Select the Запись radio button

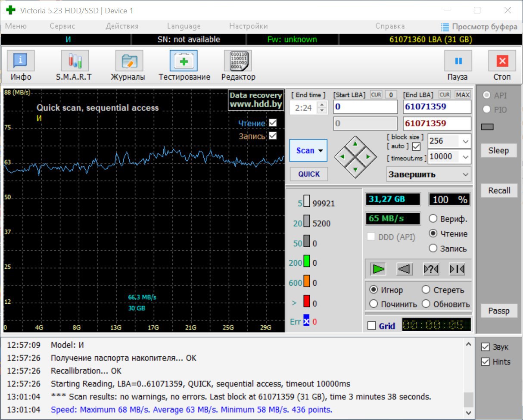coord(433,248)
